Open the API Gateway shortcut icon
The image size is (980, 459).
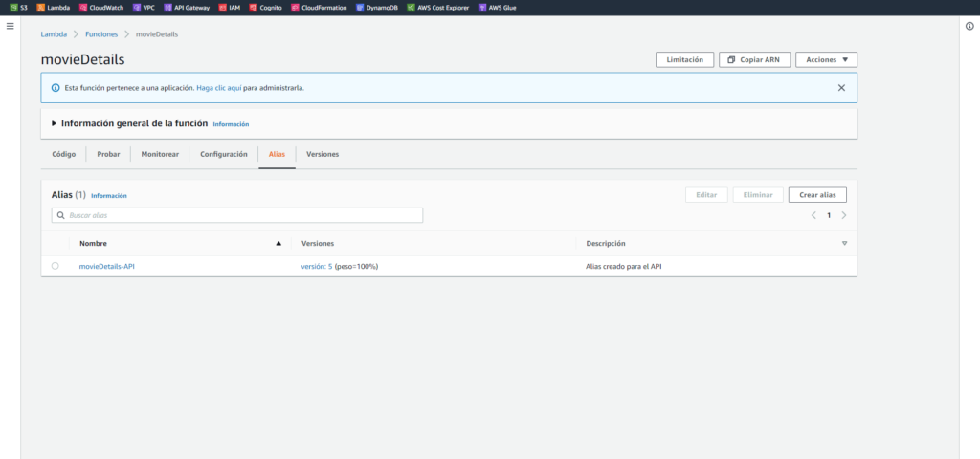[x=167, y=8]
